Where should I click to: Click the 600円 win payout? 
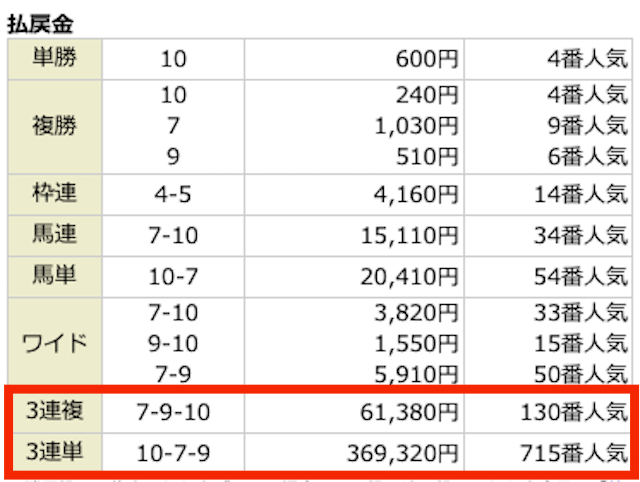(427, 59)
